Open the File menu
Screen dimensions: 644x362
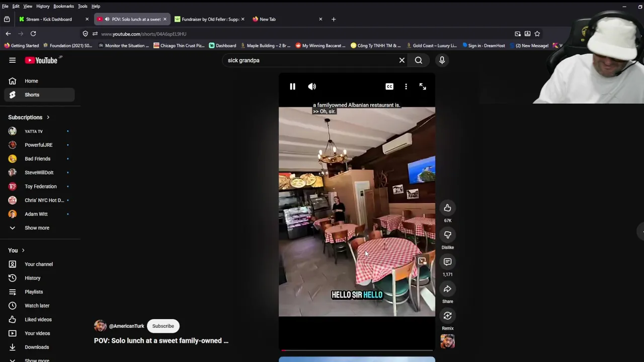5,6
